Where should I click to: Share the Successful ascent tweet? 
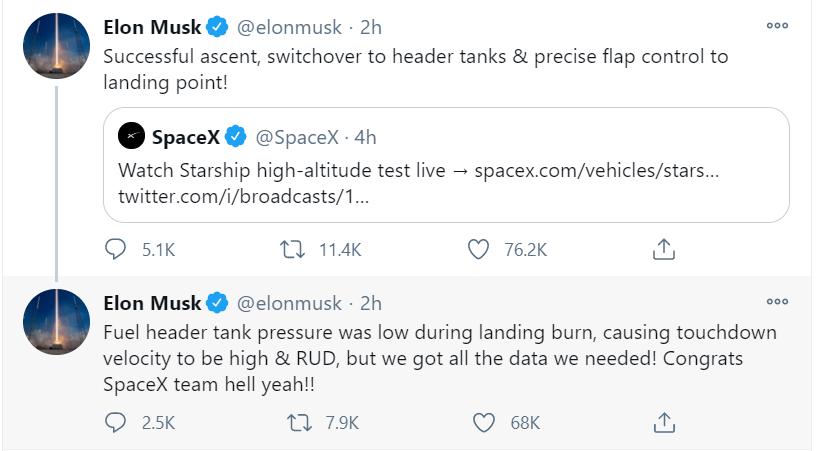click(x=663, y=250)
